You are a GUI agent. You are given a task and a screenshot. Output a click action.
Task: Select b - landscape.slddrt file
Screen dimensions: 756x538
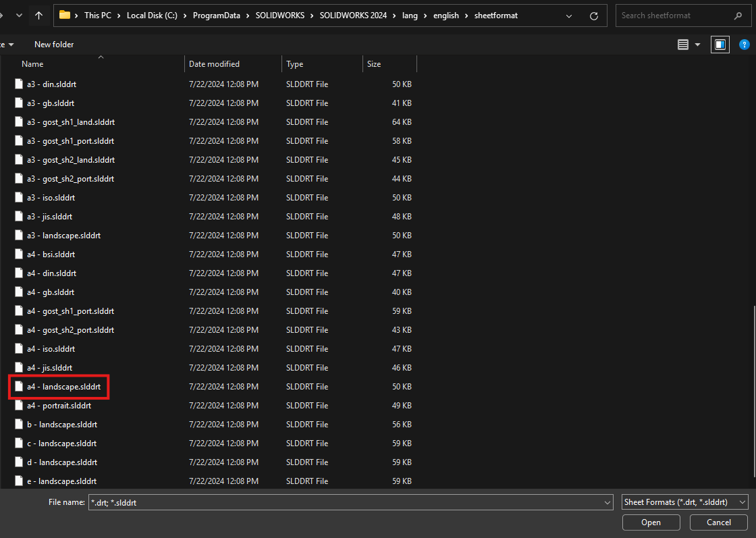[x=62, y=424]
